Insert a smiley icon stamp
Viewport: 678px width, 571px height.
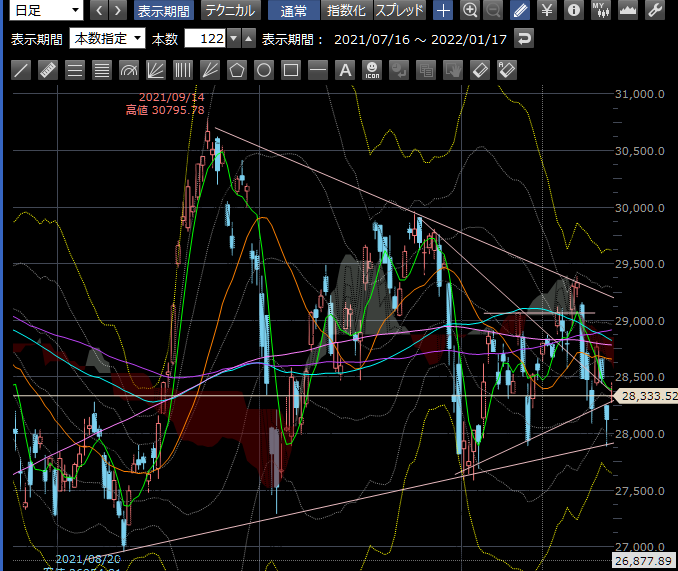tap(372, 70)
